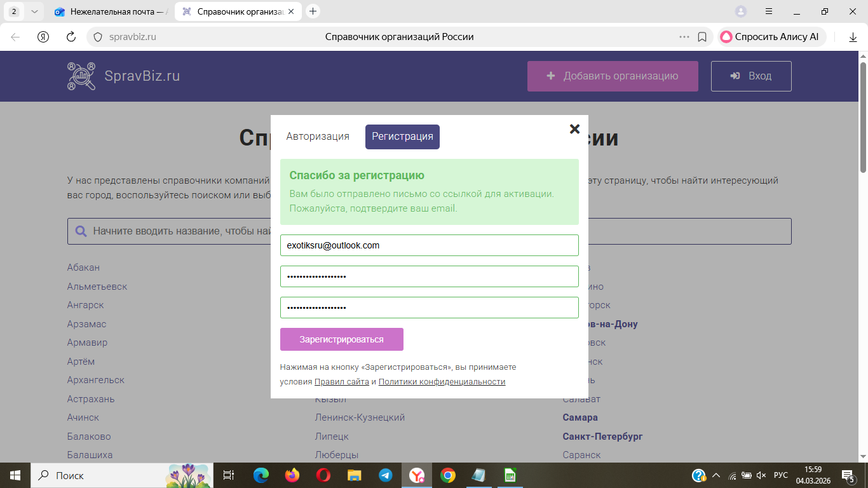Click the page vertical scrollbar
The image size is (868, 488).
(x=863, y=117)
